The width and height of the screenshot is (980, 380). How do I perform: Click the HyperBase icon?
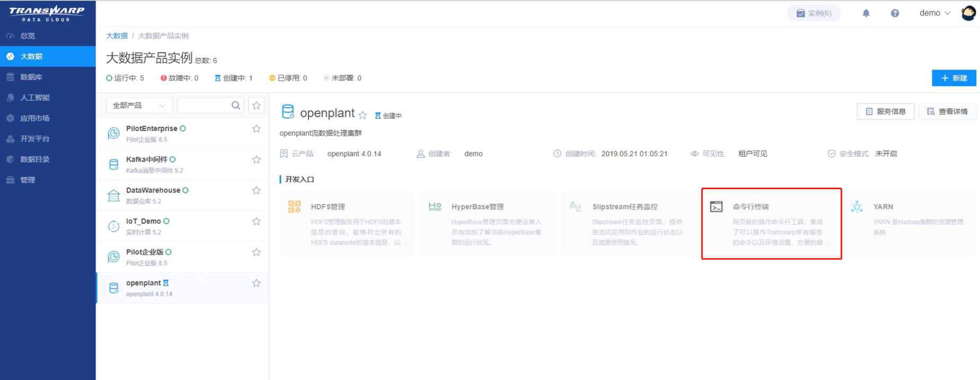tap(435, 207)
